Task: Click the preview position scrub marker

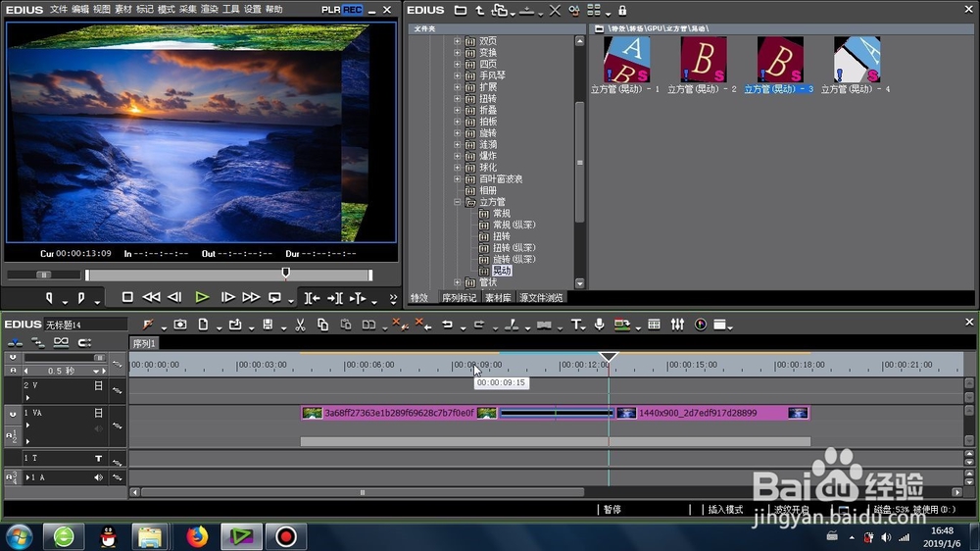Action: 285,273
